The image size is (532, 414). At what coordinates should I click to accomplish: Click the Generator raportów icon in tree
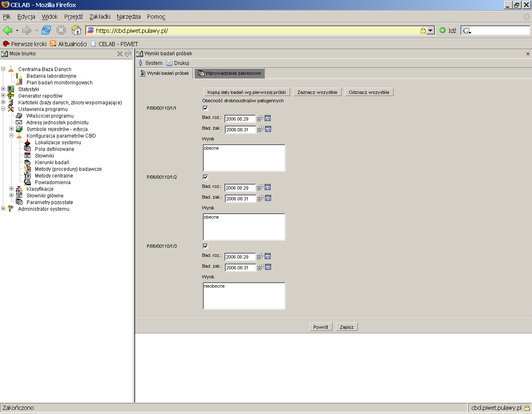[11, 96]
